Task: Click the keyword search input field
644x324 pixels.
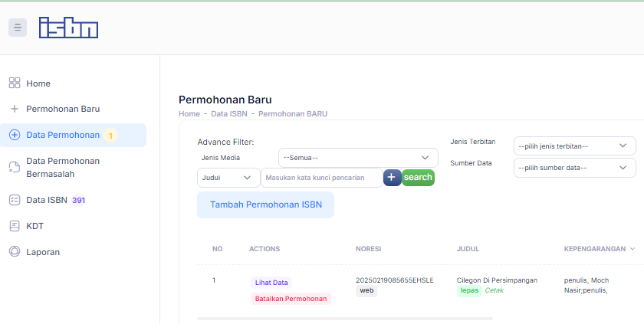Action: click(322, 178)
